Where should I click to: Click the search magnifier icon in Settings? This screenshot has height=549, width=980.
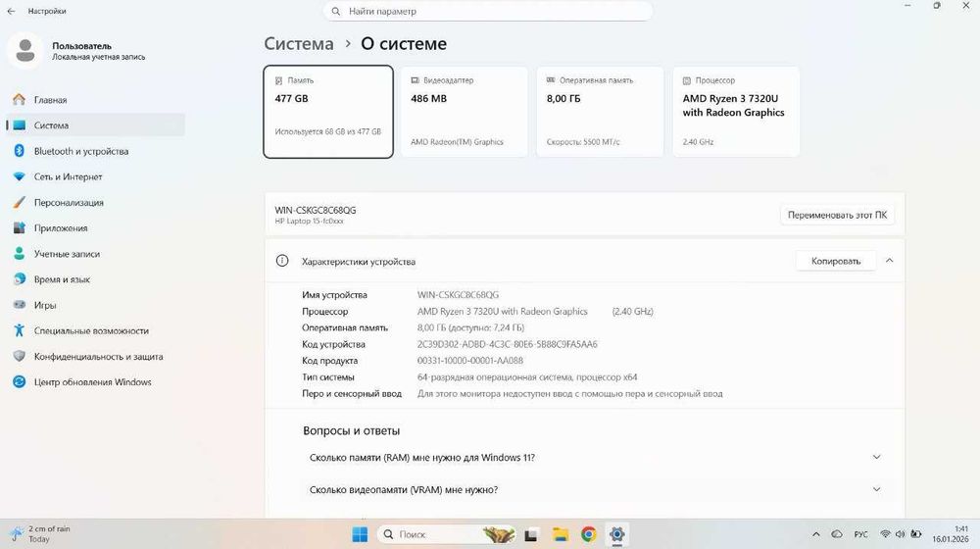tap(335, 11)
